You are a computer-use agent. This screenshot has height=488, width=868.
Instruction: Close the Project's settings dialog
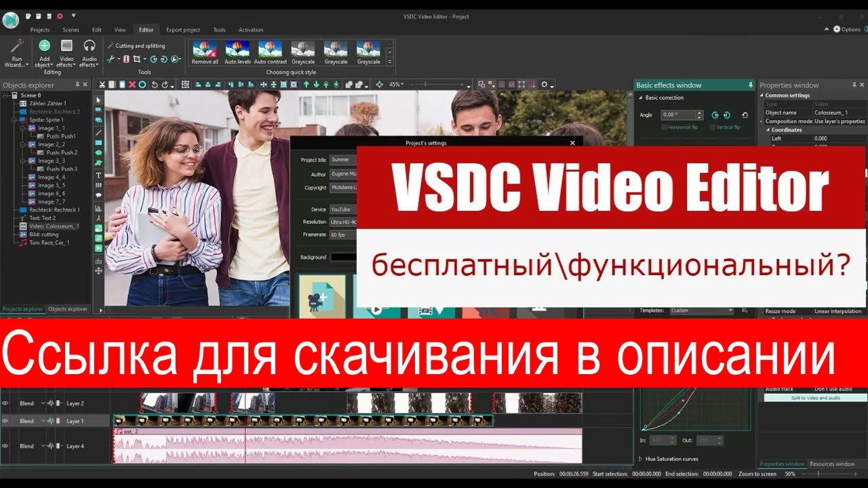coord(572,143)
